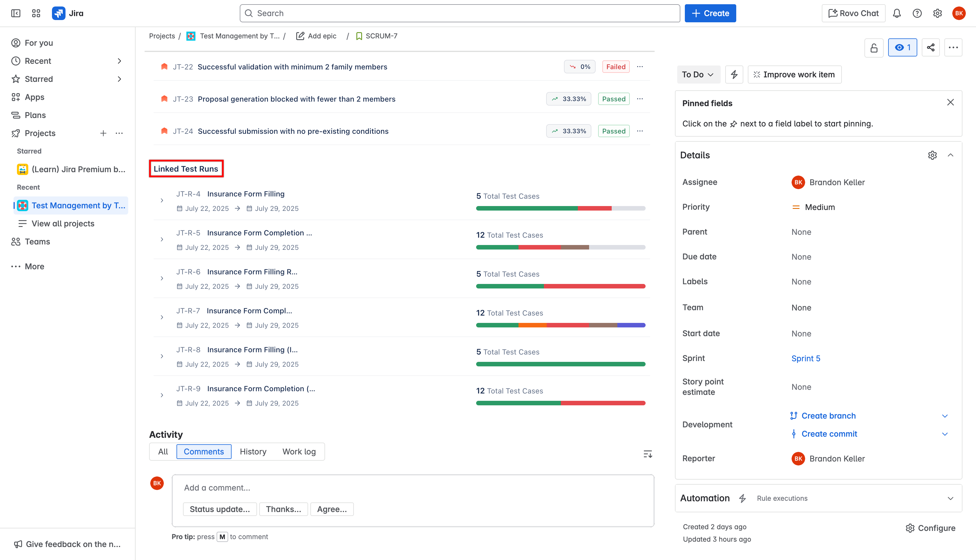Image resolution: width=976 pixels, height=560 pixels.
Task: Close the Pinned fields panel
Action: coord(950,103)
